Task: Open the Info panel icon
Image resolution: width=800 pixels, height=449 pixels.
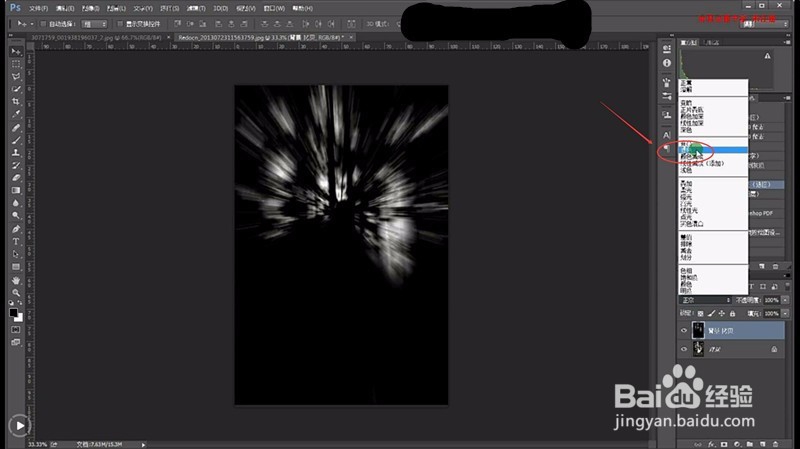Action: (x=667, y=63)
